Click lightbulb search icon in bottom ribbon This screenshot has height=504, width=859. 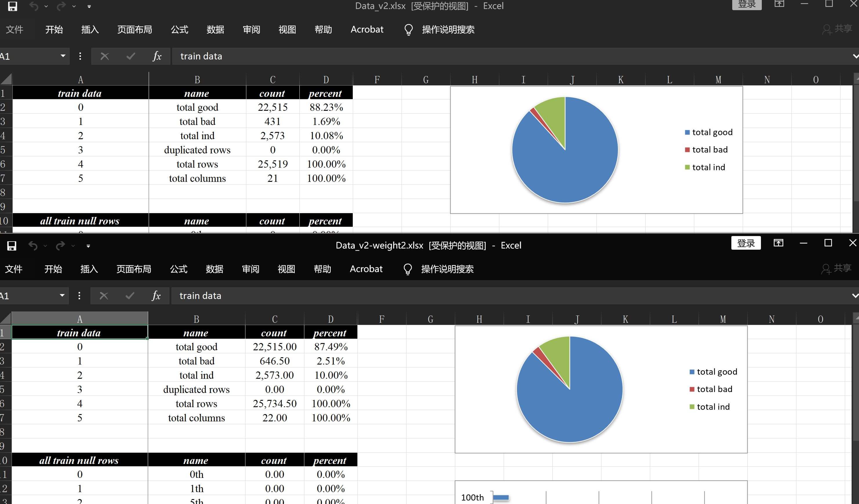(407, 269)
